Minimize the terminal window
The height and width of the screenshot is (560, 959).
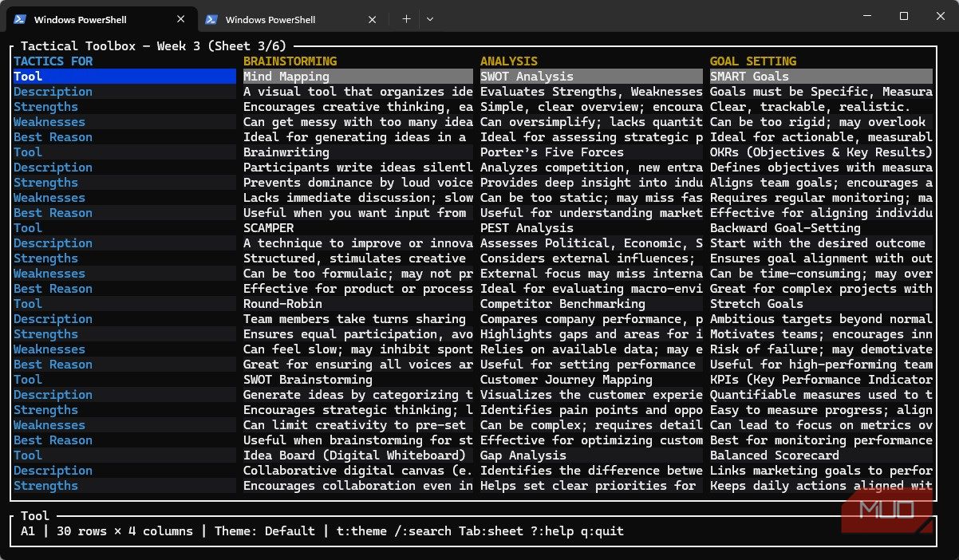coord(867,16)
